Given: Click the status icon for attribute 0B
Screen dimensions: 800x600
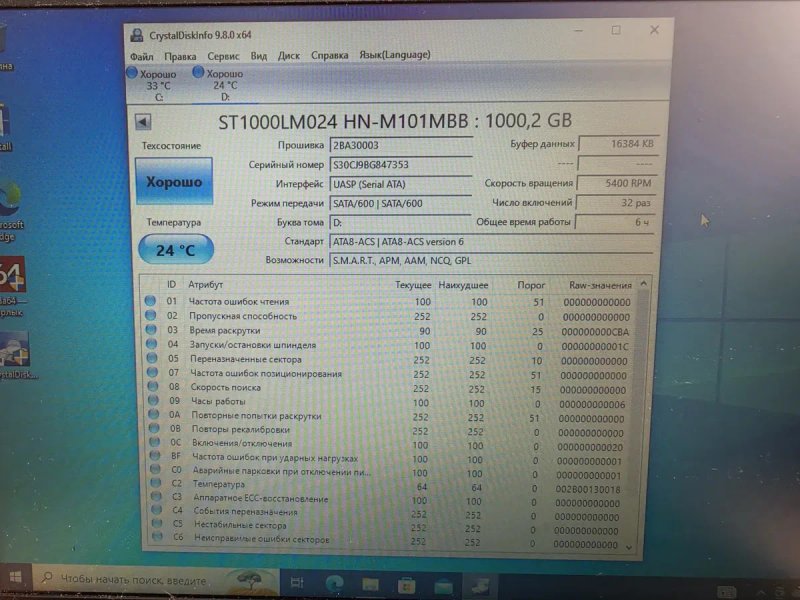Looking at the screenshot, I should click(155, 428).
